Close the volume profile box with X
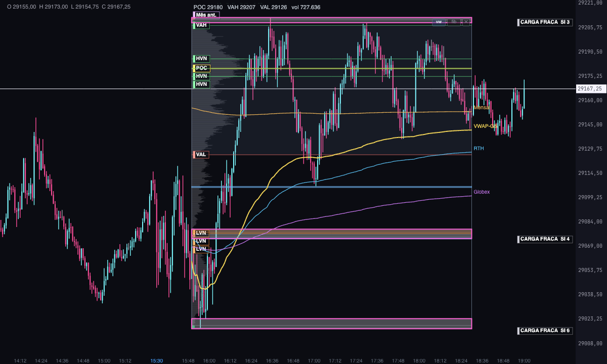Screen dimensions: 607x364 466,22
